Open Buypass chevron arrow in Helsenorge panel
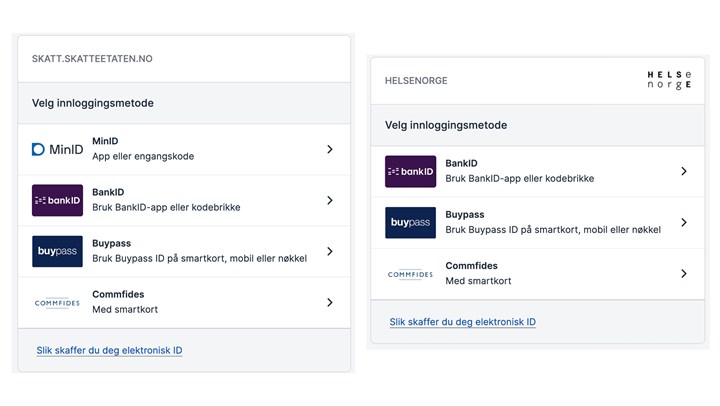720x406 pixels. click(x=684, y=222)
